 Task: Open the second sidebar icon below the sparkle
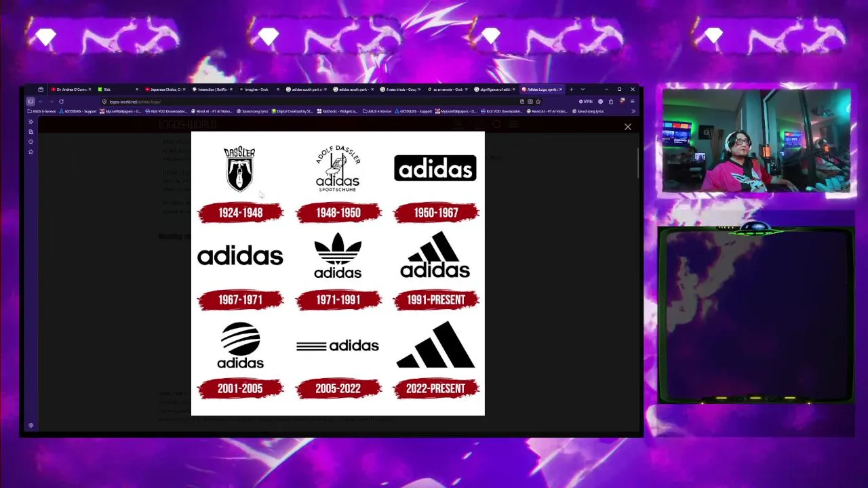[31, 131]
